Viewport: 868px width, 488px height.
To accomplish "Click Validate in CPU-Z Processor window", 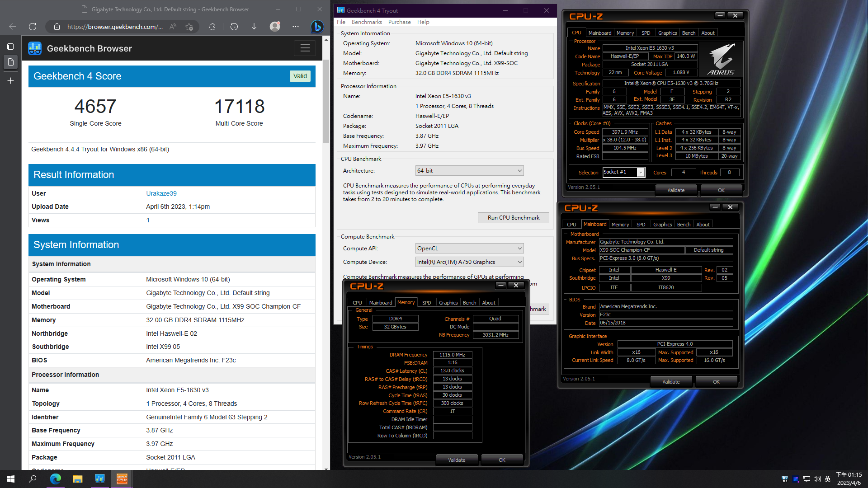I will tap(676, 190).
